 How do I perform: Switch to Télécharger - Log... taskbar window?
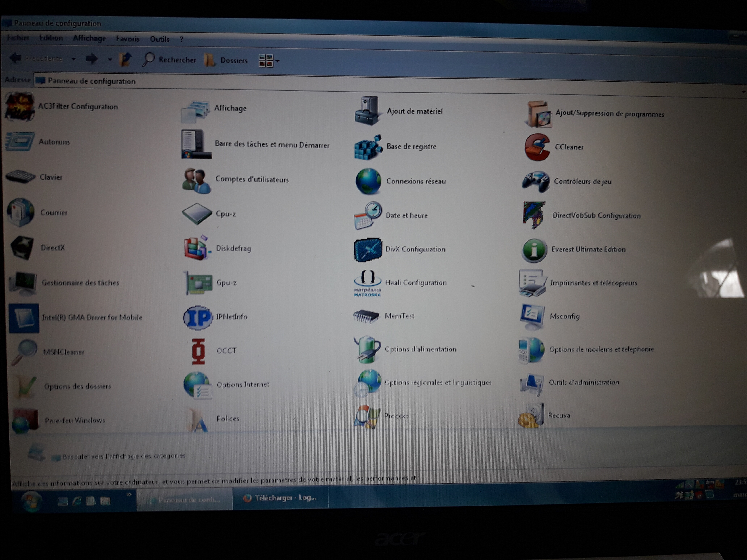coord(280,498)
